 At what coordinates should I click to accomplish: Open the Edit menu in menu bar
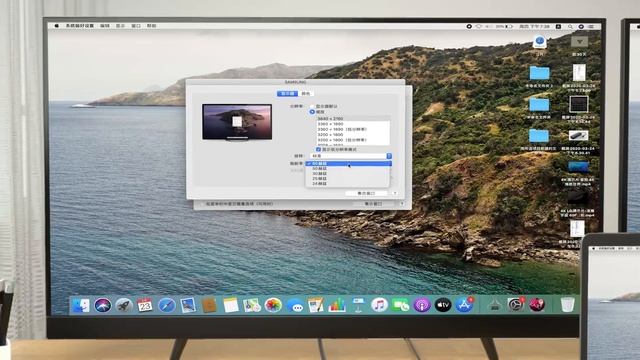pyautogui.click(x=105, y=26)
